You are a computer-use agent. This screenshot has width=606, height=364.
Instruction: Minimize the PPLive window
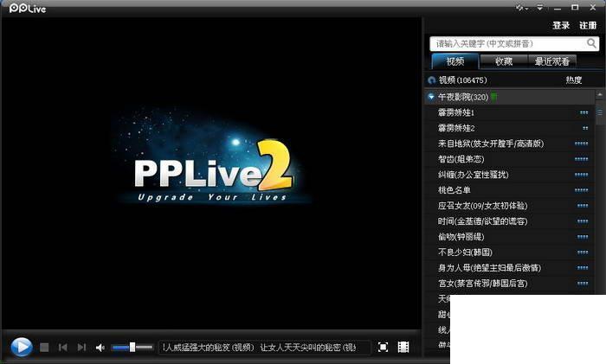click(558, 8)
